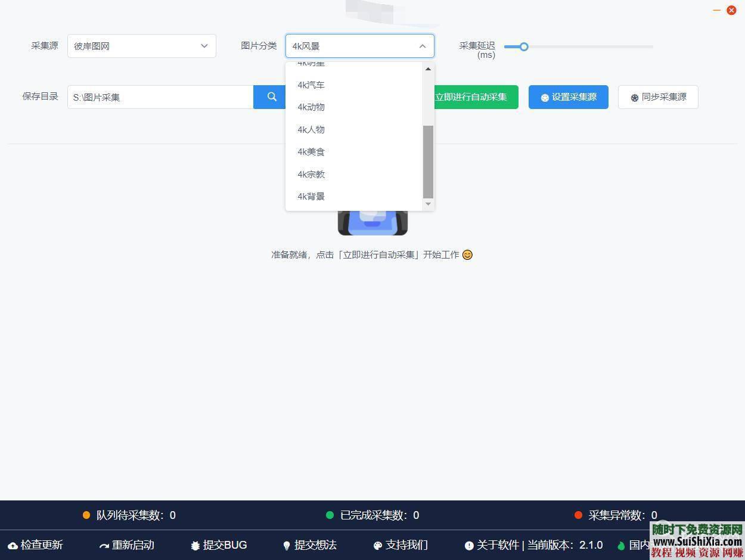Click the 国内 item in the status bar
This screenshot has height=560, width=745.
click(x=640, y=545)
